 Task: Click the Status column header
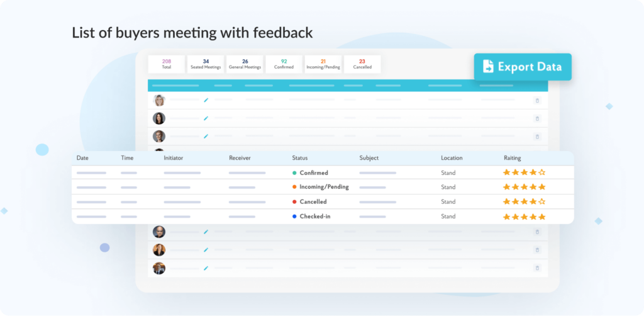(x=300, y=158)
